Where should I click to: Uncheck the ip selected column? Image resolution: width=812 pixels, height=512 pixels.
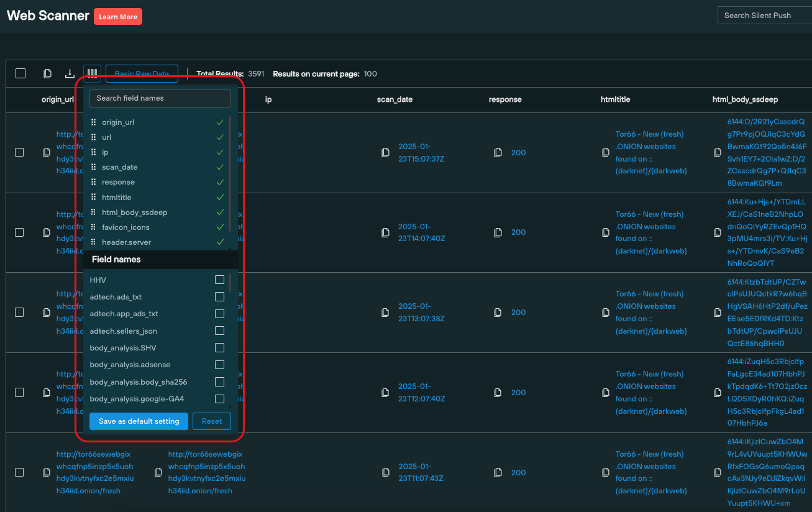(x=220, y=152)
